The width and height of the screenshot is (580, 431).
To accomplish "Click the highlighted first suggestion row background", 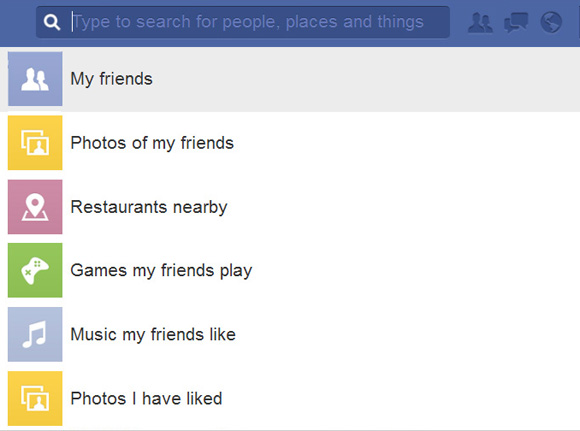I will point(290,79).
